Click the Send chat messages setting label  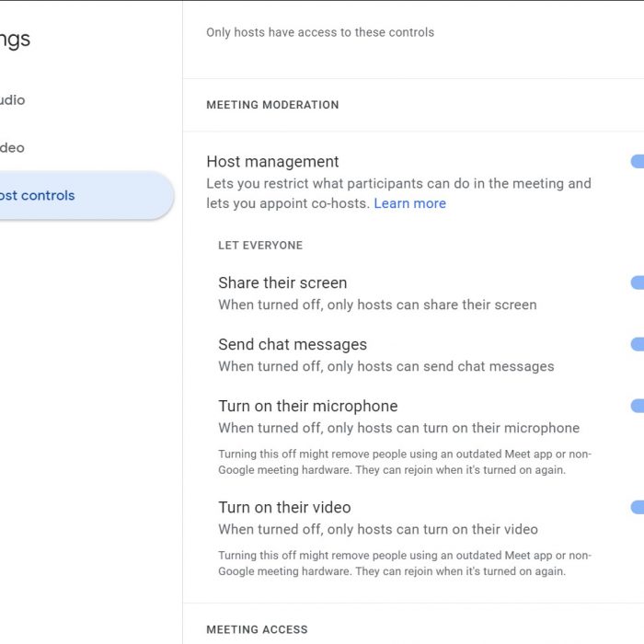pos(293,344)
